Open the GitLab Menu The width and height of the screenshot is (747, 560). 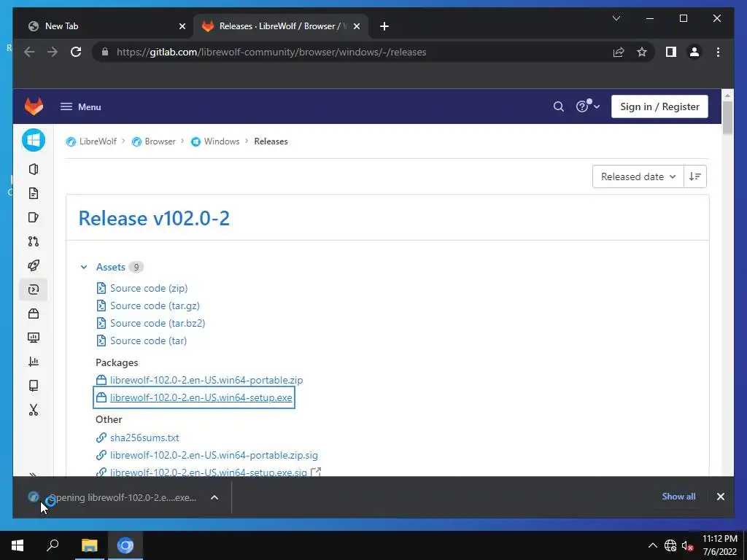tap(80, 106)
